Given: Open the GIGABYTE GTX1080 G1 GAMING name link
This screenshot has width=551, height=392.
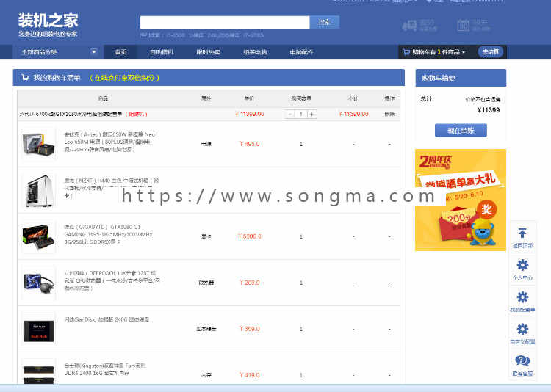Looking at the screenshot, I should point(108,234).
